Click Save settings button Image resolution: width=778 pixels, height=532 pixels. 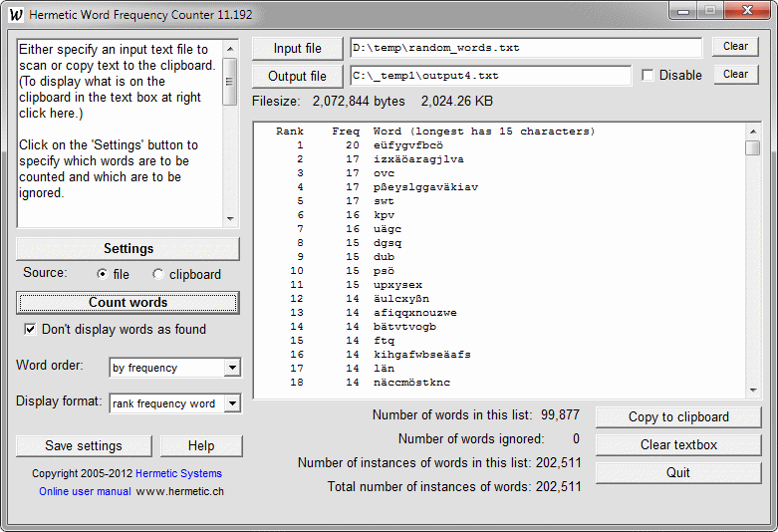[84, 445]
